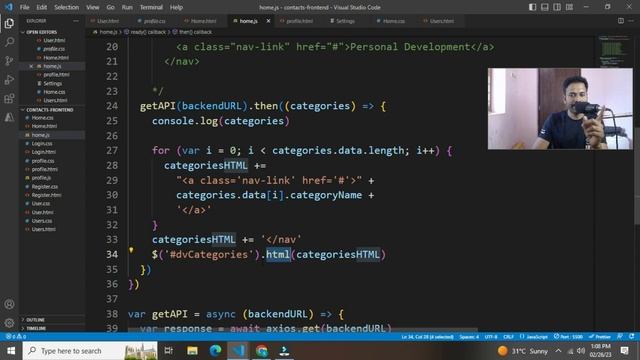
Task: Click the Prettier status bar item
Action: (600, 337)
